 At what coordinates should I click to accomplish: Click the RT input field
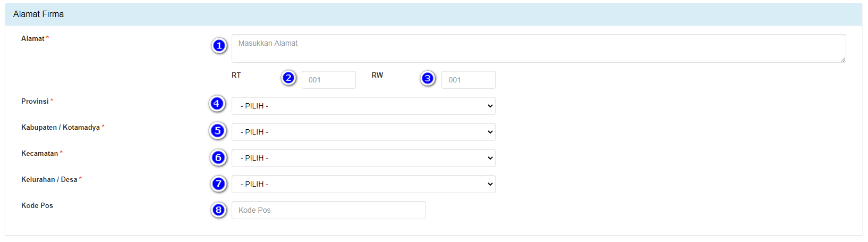point(328,80)
